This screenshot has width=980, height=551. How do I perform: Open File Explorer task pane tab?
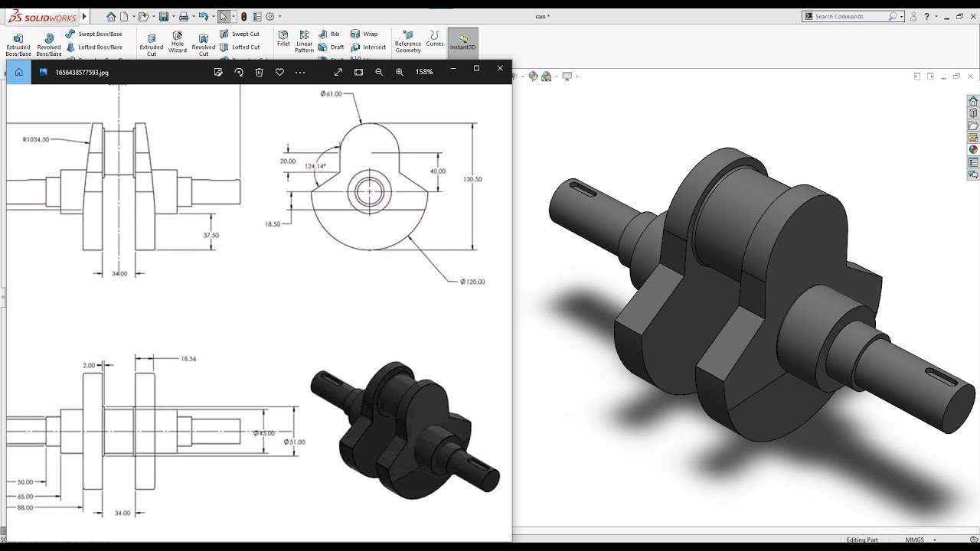(x=973, y=126)
